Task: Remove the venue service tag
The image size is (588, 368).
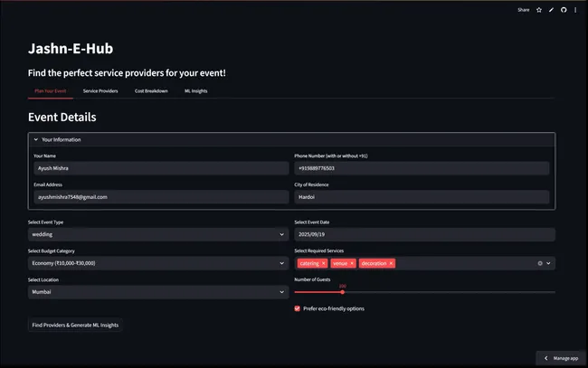Action: [x=352, y=263]
